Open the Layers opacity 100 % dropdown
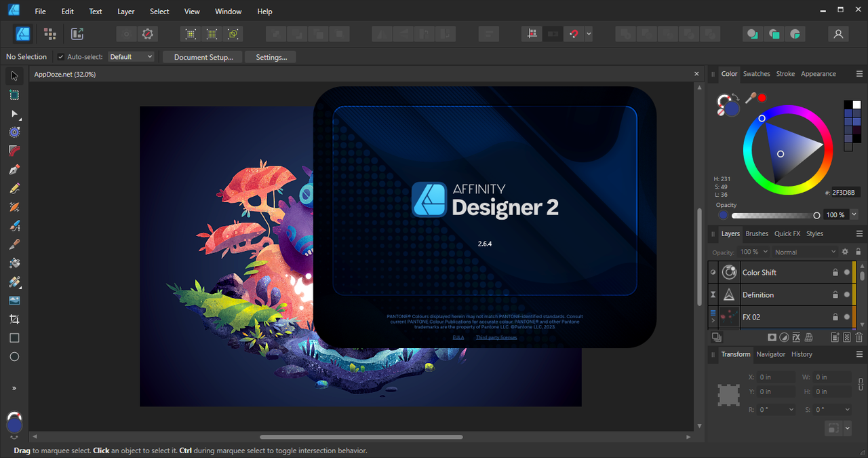 point(754,252)
